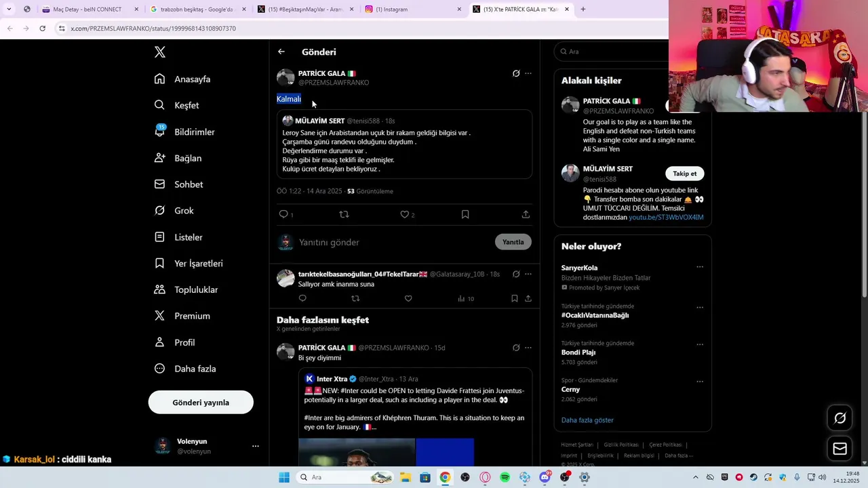The height and width of the screenshot is (488, 868).
Task: Bookmark the Sallıyor amk reply
Action: tap(515, 298)
